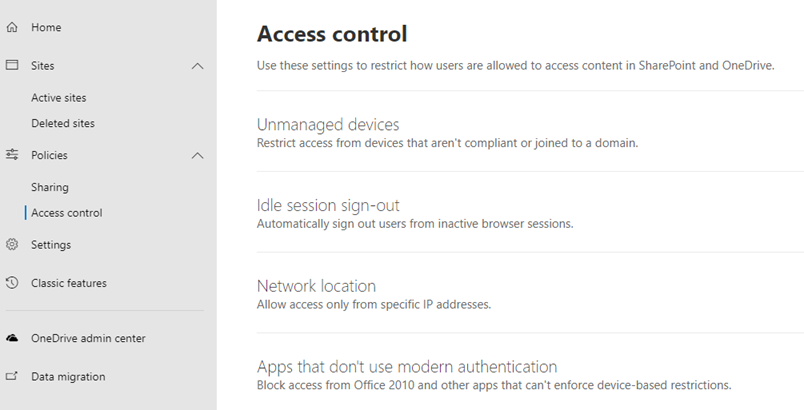Click the Sites icon in sidebar

click(12, 66)
